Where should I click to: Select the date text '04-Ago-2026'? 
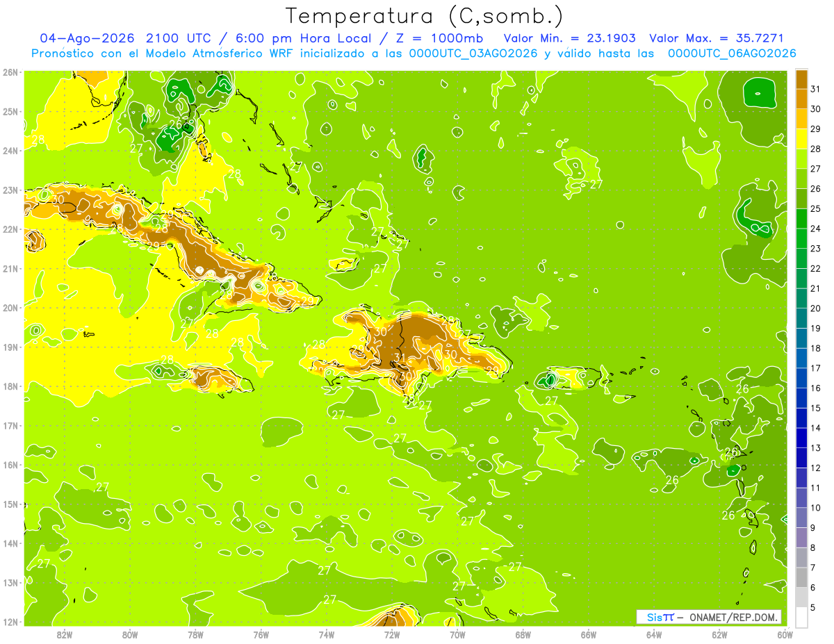[x=86, y=38]
